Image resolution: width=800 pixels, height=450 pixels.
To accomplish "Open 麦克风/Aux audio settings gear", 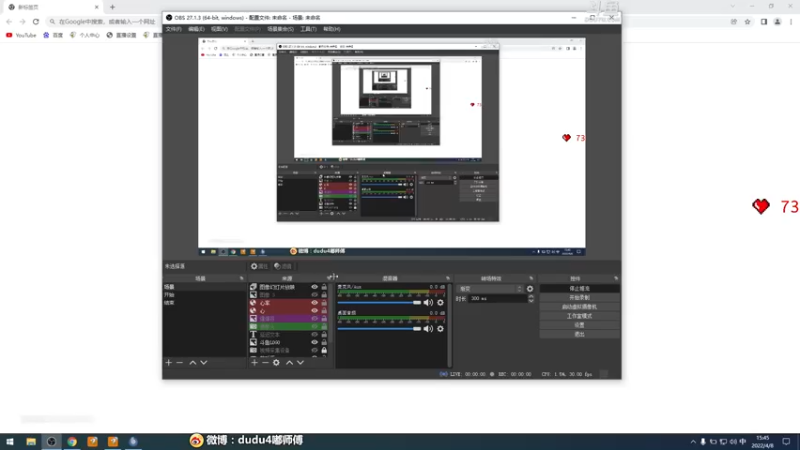I will pyautogui.click(x=440, y=303).
